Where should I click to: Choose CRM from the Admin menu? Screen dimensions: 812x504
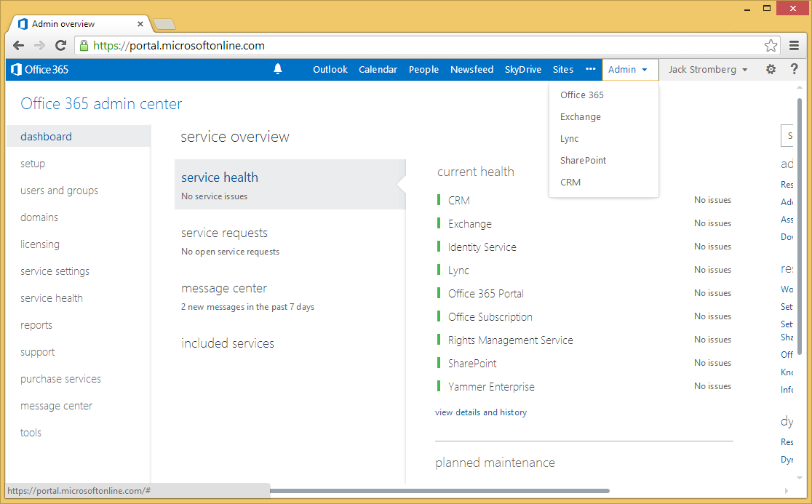[x=570, y=182]
